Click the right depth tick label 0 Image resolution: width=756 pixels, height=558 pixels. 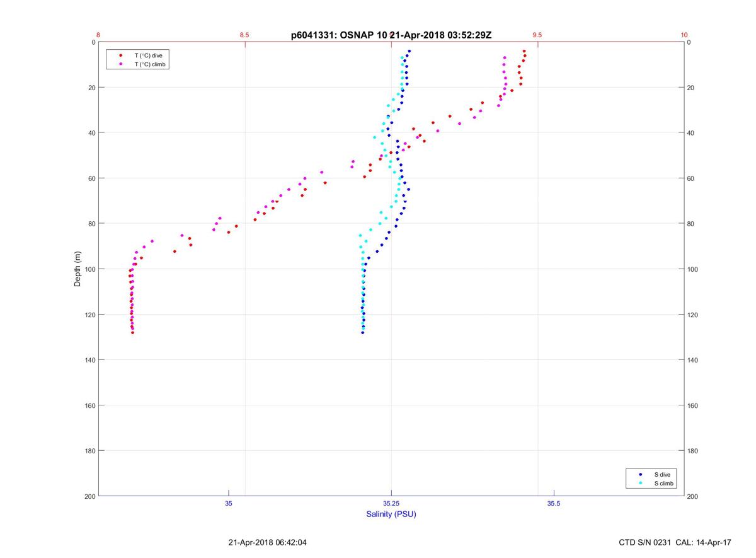point(689,42)
